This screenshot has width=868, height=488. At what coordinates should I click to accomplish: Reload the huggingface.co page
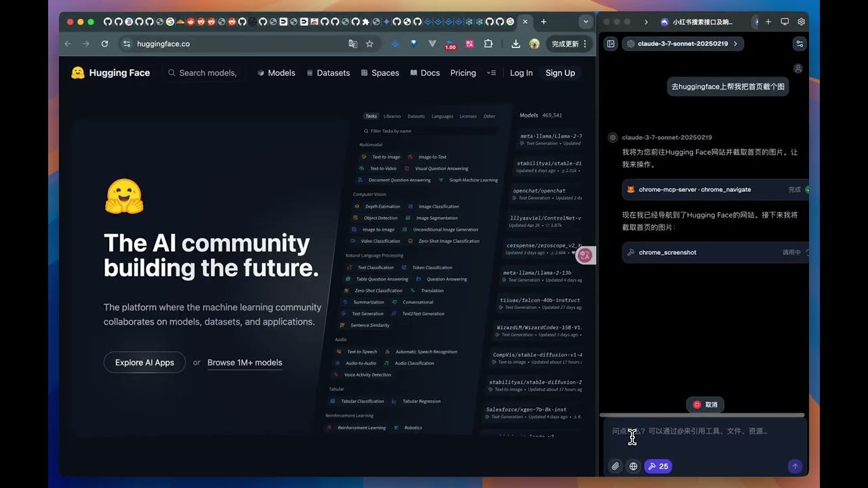(104, 43)
